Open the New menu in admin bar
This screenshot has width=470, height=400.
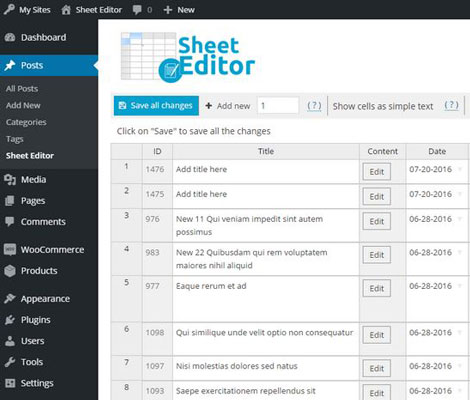(179, 10)
